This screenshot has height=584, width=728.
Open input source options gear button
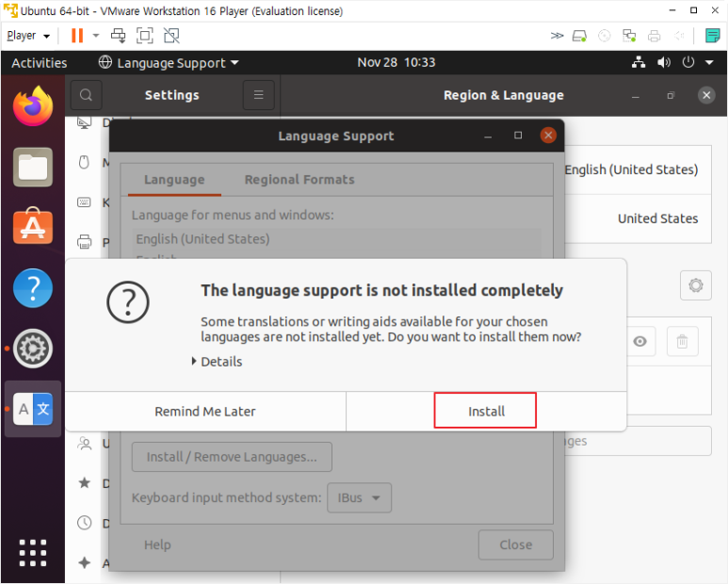(x=695, y=285)
